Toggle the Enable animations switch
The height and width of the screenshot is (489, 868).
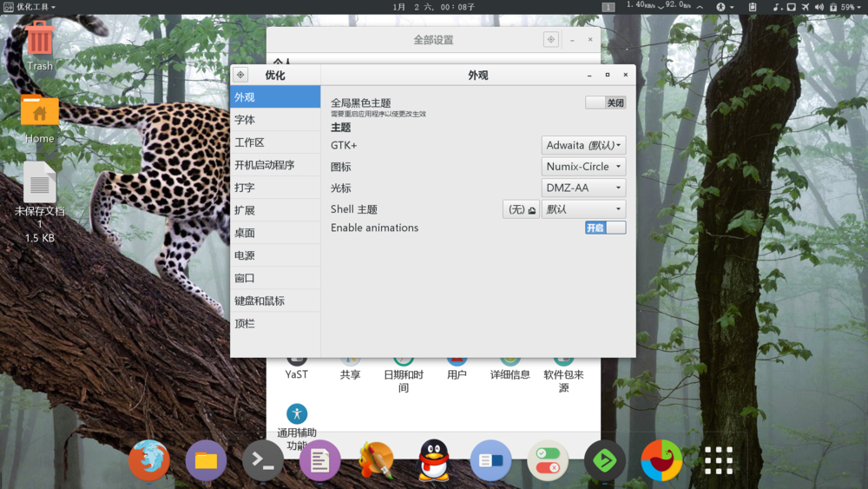pyautogui.click(x=606, y=228)
